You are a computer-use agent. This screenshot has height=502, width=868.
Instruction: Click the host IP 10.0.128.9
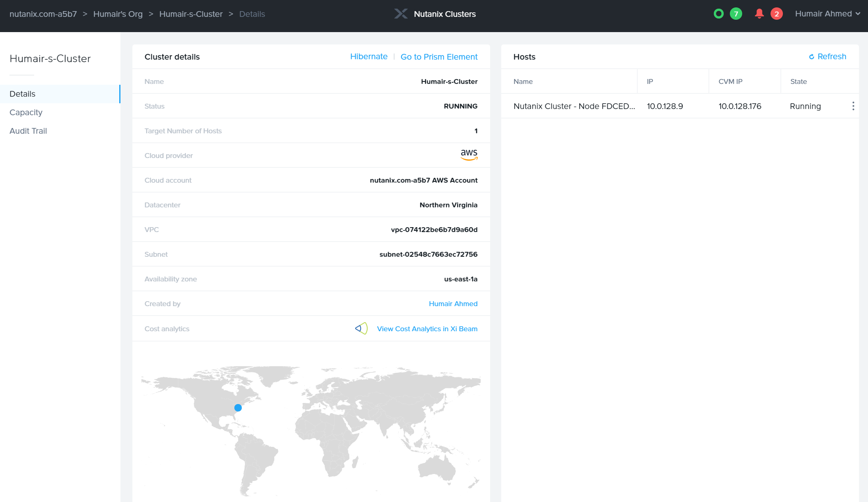tap(665, 106)
